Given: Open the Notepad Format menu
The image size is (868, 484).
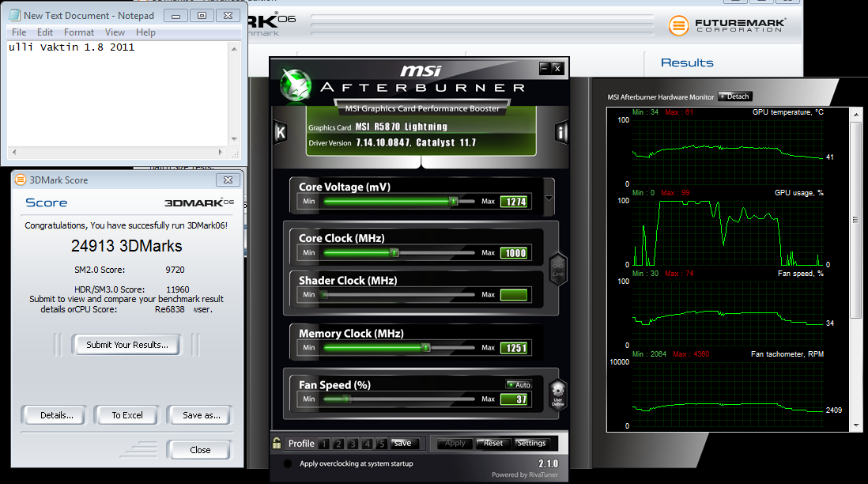Looking at the screenshot, I should point(79,32).
